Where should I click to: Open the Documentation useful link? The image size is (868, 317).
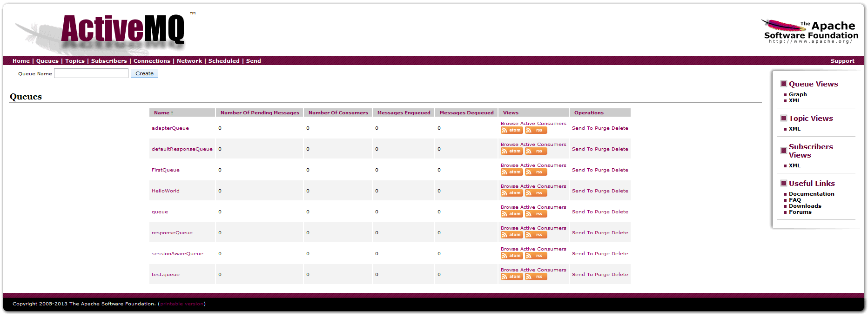click(811, 194)
